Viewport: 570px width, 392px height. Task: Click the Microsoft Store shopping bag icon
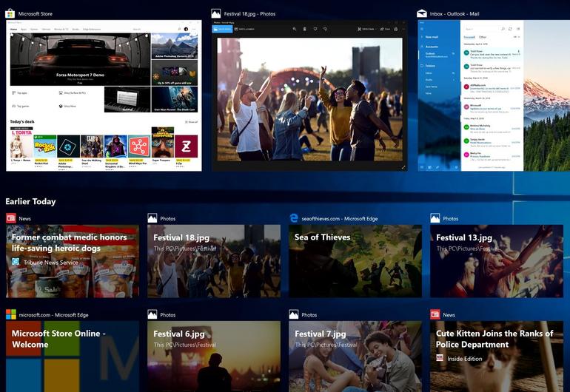tap(10, 13)
